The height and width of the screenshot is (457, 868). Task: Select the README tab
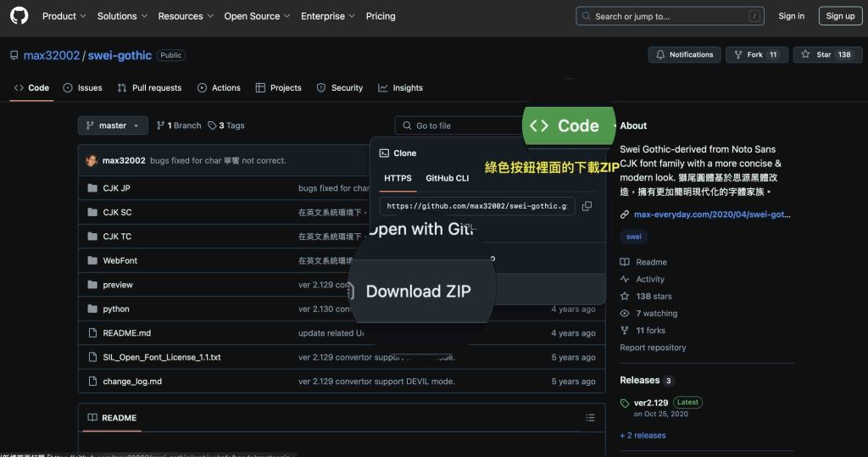point(112,418)
